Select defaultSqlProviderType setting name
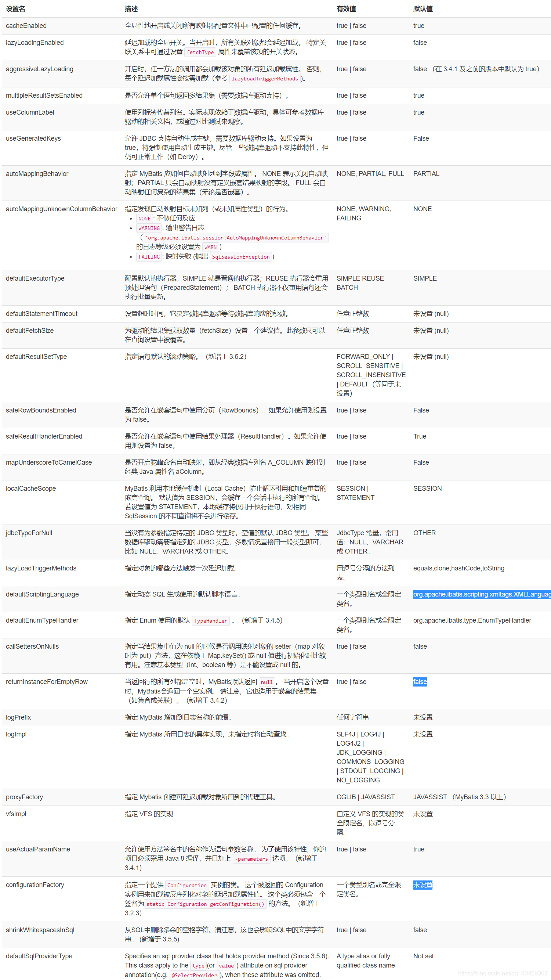 click(x=39, y=956)
